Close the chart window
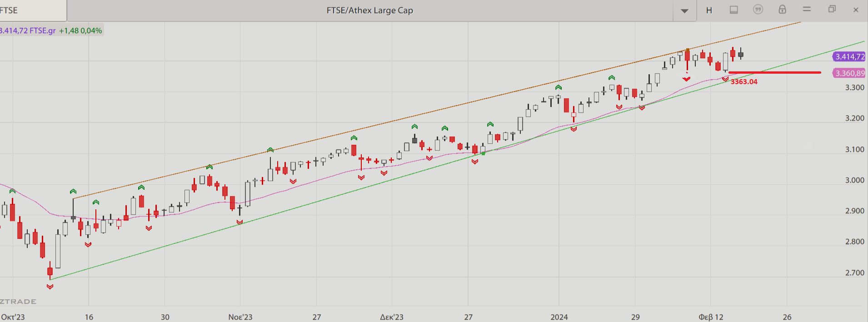The height and width of the screenshot is (322, 868). point(856,10)
